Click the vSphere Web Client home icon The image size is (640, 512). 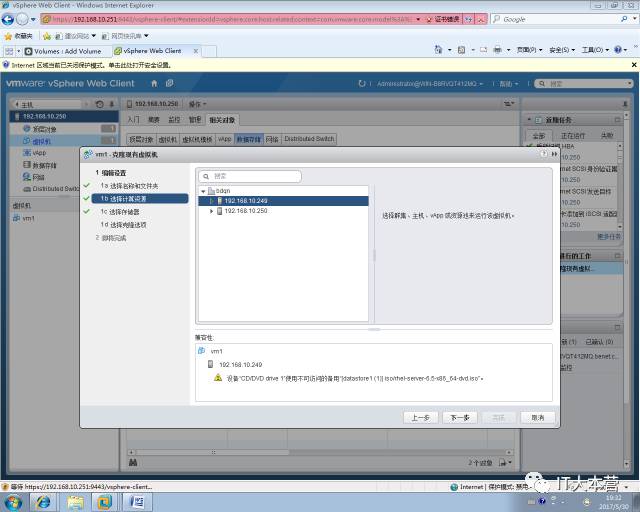point(154,83)
